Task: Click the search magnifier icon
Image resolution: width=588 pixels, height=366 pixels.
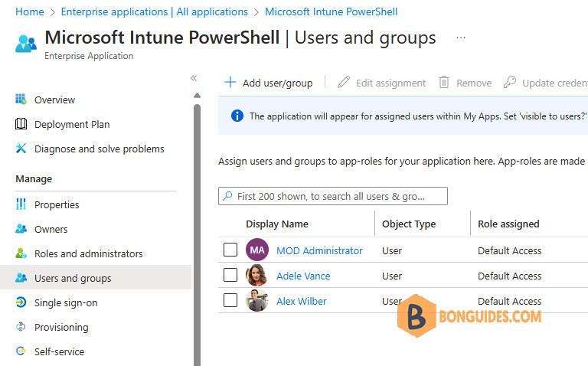Action: click(227, 196)
